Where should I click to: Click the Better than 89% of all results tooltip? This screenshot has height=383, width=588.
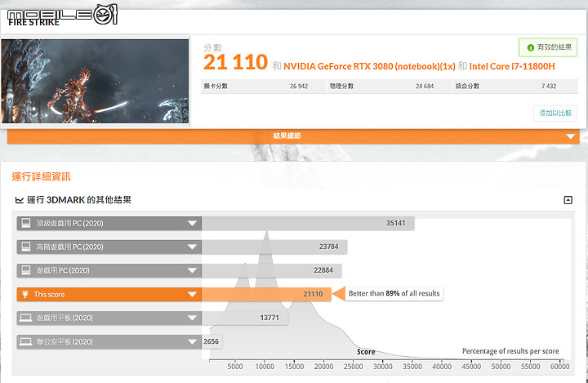pyautogui.click(x=394, y=293)
